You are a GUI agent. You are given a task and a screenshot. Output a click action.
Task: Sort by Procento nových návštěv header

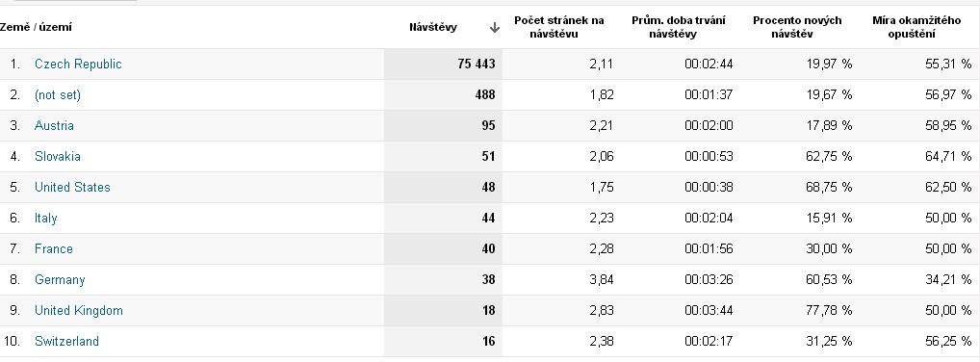pos(797,28)
